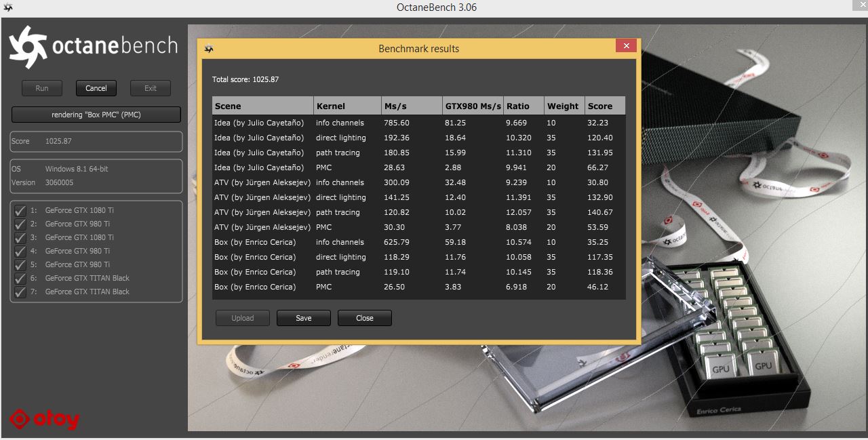Image resolution: width=868 pixels, height=440 pixels.
Task: Disable GPU 7 GeForce GTX TITAN Black
Action: 20,292
